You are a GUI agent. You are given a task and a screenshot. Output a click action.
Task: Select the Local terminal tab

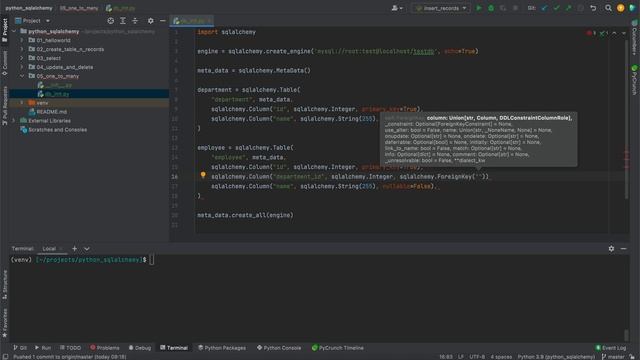point(49,249)
